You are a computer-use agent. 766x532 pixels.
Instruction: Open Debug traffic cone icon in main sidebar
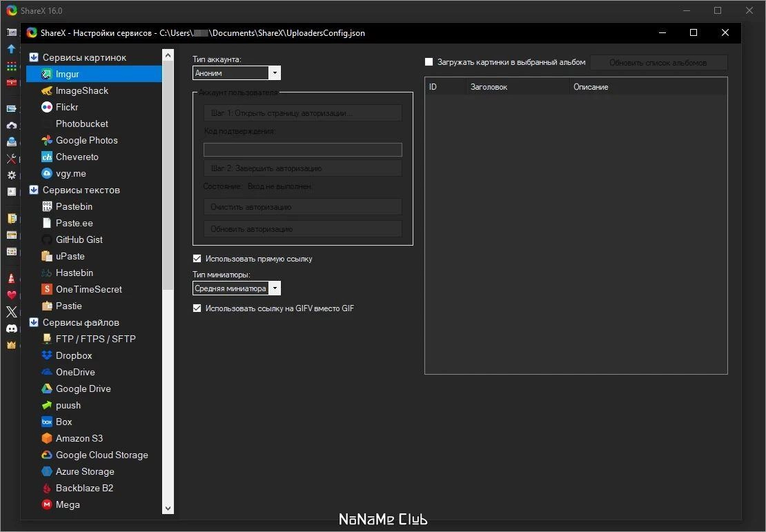11,279
